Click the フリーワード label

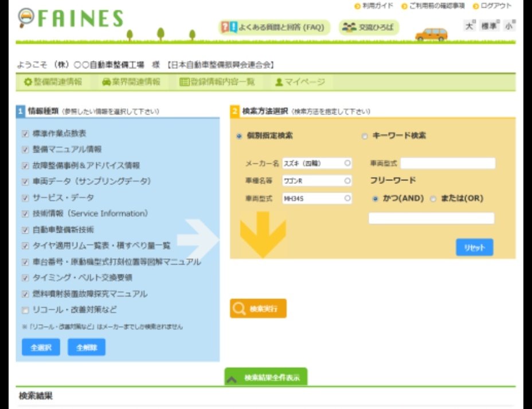pos(393,180)
